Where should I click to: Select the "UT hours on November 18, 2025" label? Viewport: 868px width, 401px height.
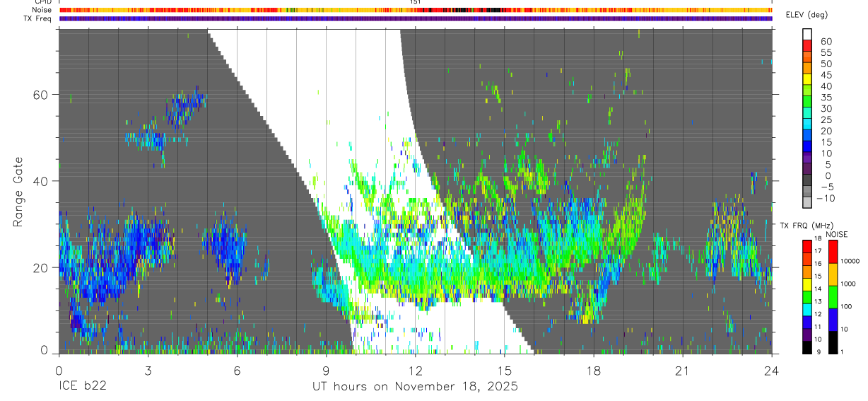point(416,387)
